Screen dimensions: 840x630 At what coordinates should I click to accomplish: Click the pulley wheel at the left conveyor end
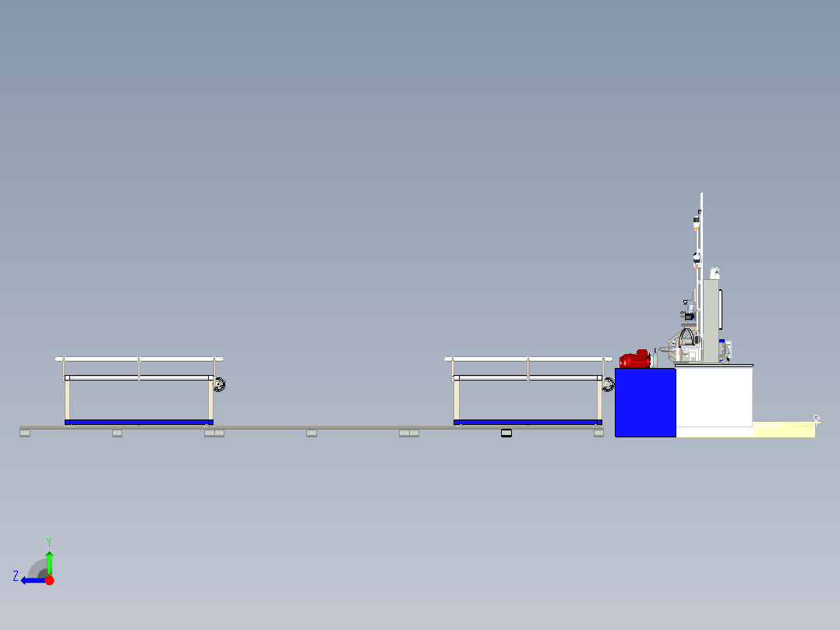[x=218, y=384]
